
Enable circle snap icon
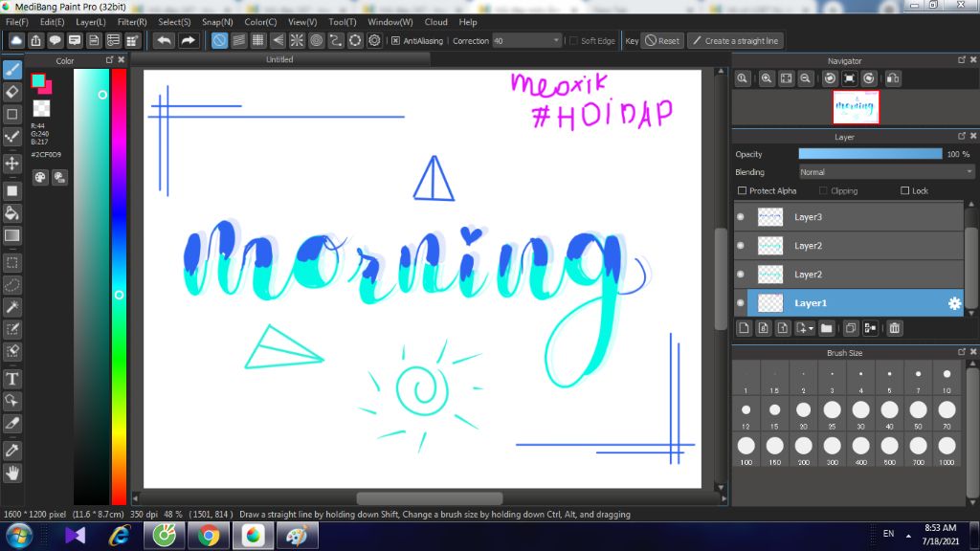click(316, 40)
